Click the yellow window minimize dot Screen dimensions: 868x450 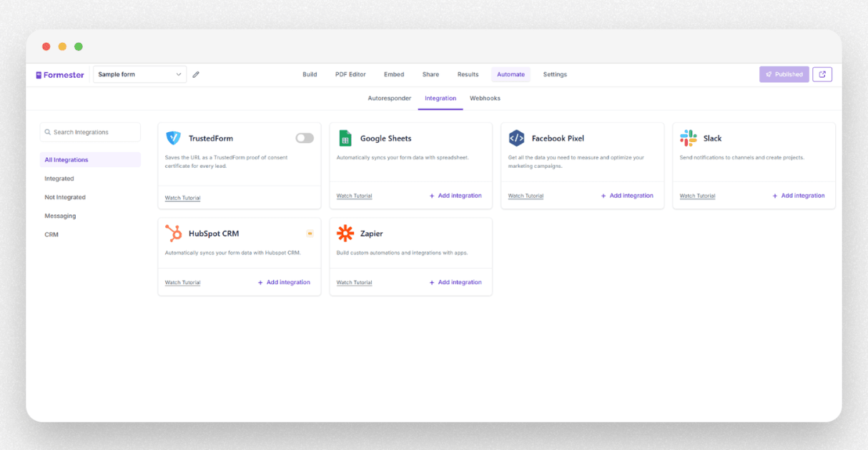(x=62, y=46)
